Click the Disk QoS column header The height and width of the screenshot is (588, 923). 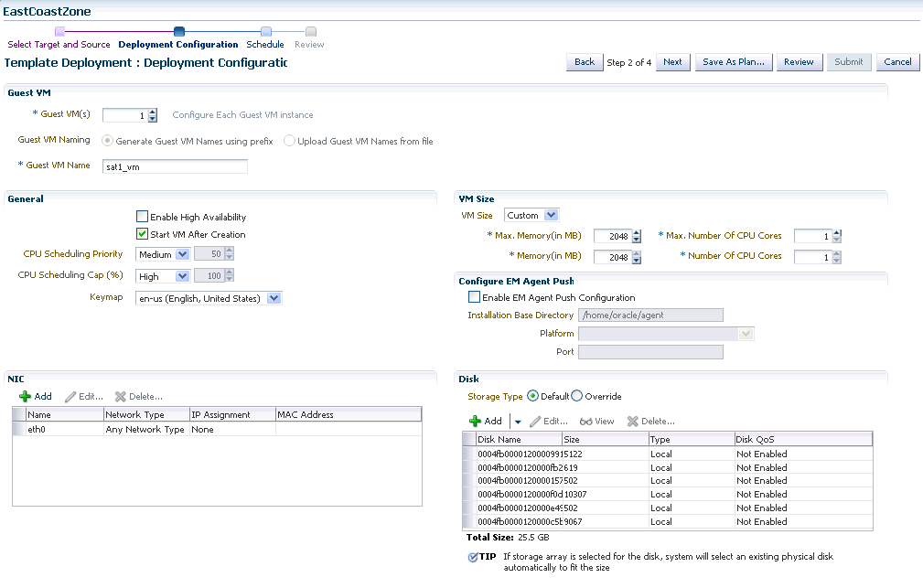[x=803, y=439]
